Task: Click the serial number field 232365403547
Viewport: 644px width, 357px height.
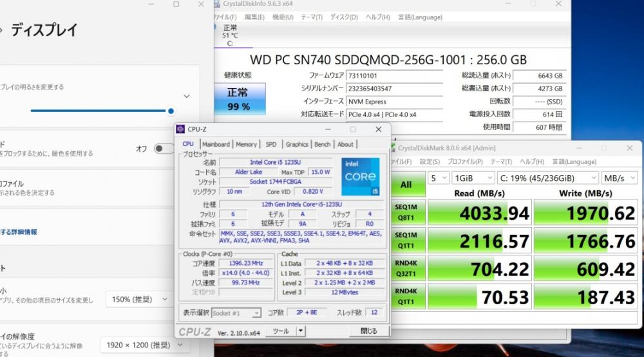Action: [x=394, y=89]
